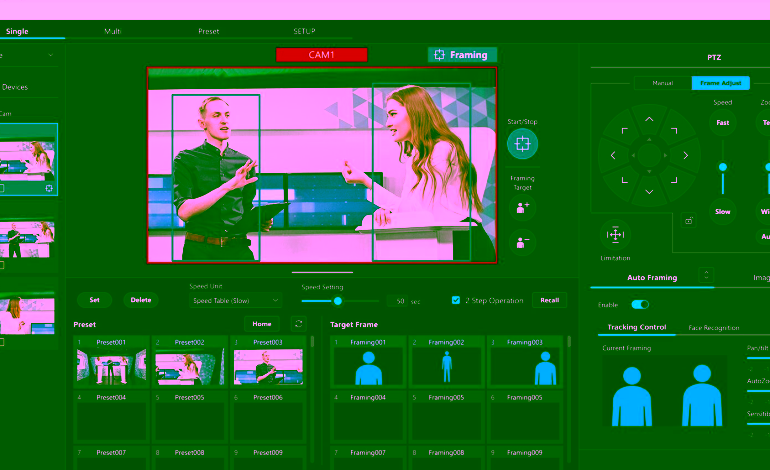The image size is (770, 470).
Task: Toggle the Auto Framing Enable switch
Action: click(640, 304)
